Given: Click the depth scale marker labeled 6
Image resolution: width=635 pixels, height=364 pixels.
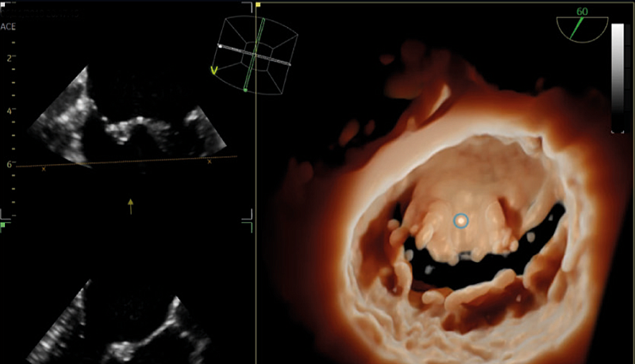Looking at the screenshot, I should point(9,163).
